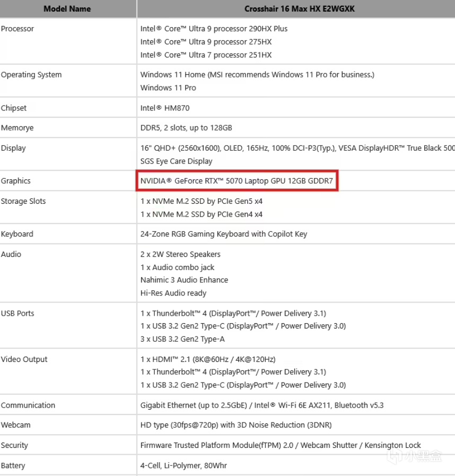
Task: Click the 'Graphics' row label
Action: [16, 181]
